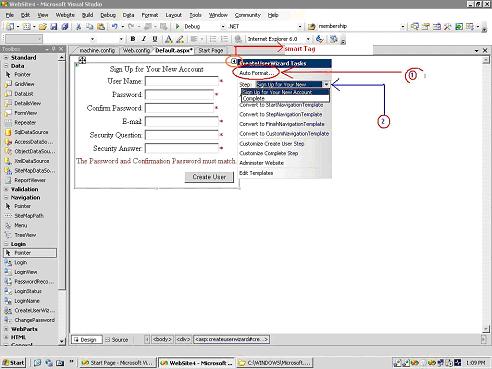
Task: Expand the Validation toolbox group
Action: (6, 189)
